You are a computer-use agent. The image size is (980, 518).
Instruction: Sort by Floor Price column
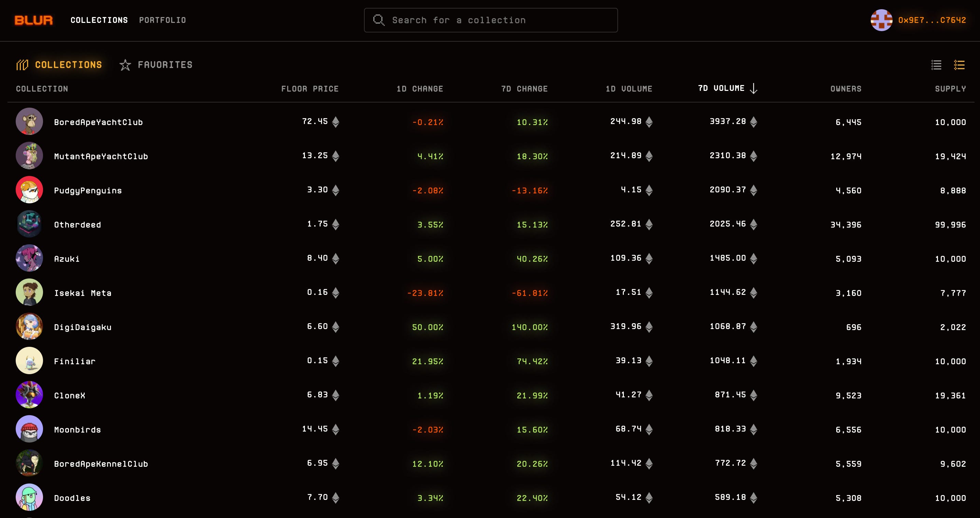click(x=310, y=89)
